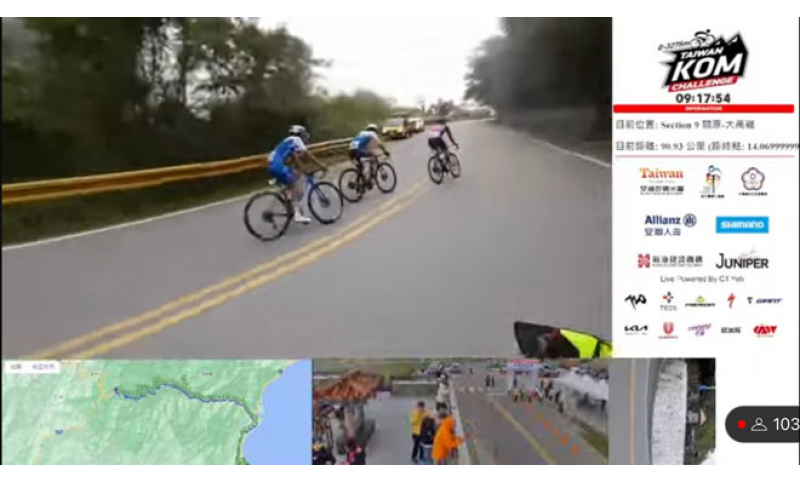
Task: Select the narrow roadside camera feed
Action: (662, 412)
